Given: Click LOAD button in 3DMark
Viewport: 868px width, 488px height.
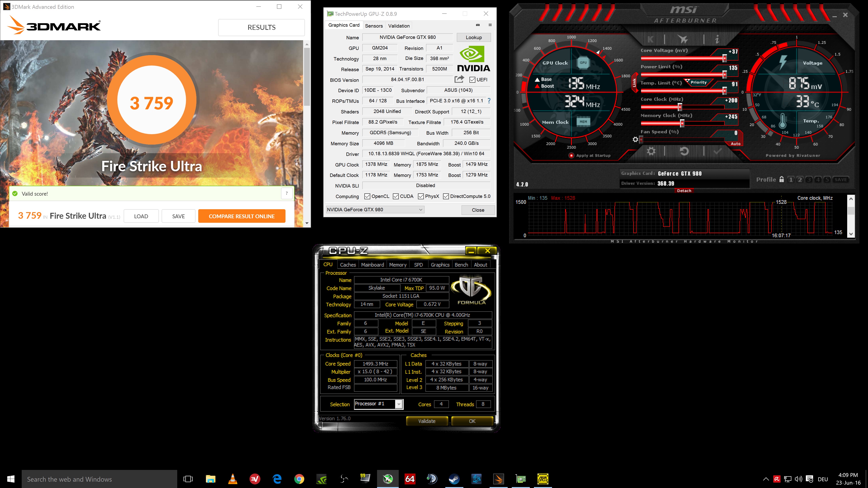Looking at the screenshot, I should pyautogui.click(x=141, y=216).
